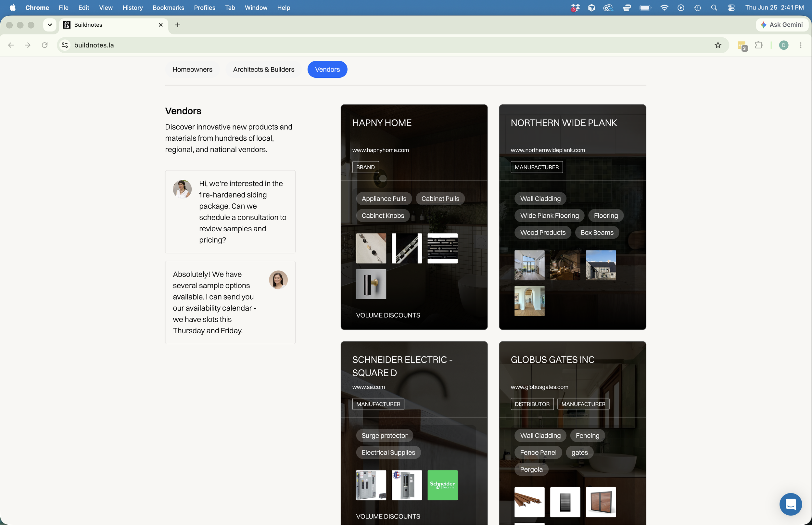Click the yellow extension icon with badge 3
The width and height of the screenshot is (812, 525).
(742, 45)
